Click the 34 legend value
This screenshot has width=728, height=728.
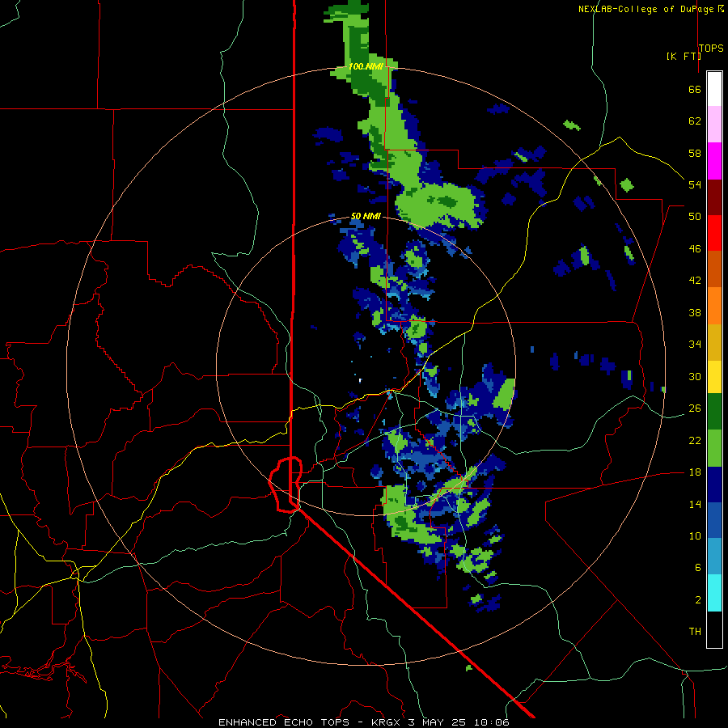(x=695, y=345)
